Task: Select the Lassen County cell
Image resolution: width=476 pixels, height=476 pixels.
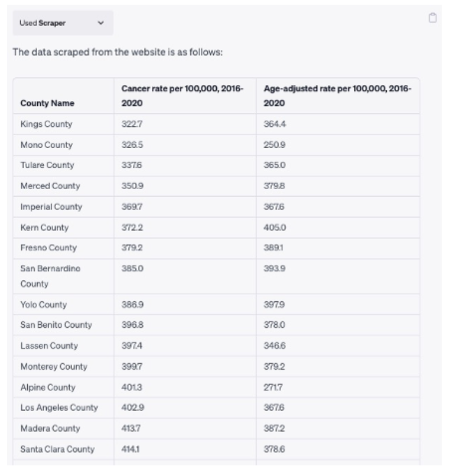Action: point(48,345)
